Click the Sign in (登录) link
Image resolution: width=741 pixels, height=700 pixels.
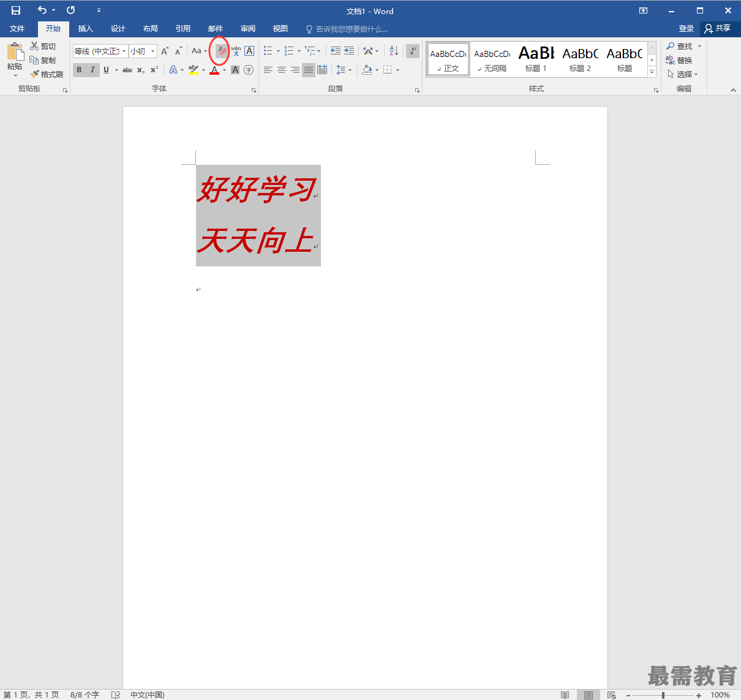coord(686,29)
